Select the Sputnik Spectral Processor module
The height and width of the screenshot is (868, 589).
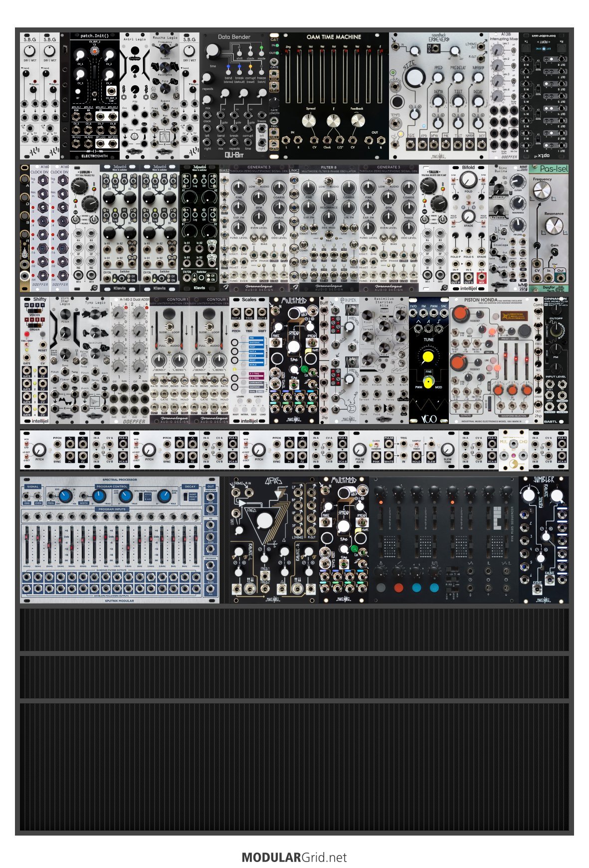click(120, 540)
